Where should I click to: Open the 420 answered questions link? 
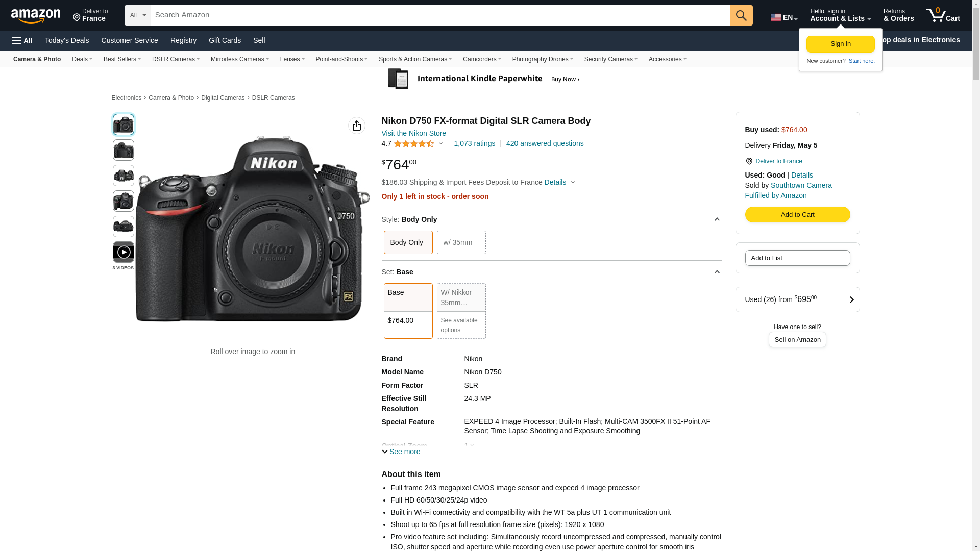click(544, 143)
